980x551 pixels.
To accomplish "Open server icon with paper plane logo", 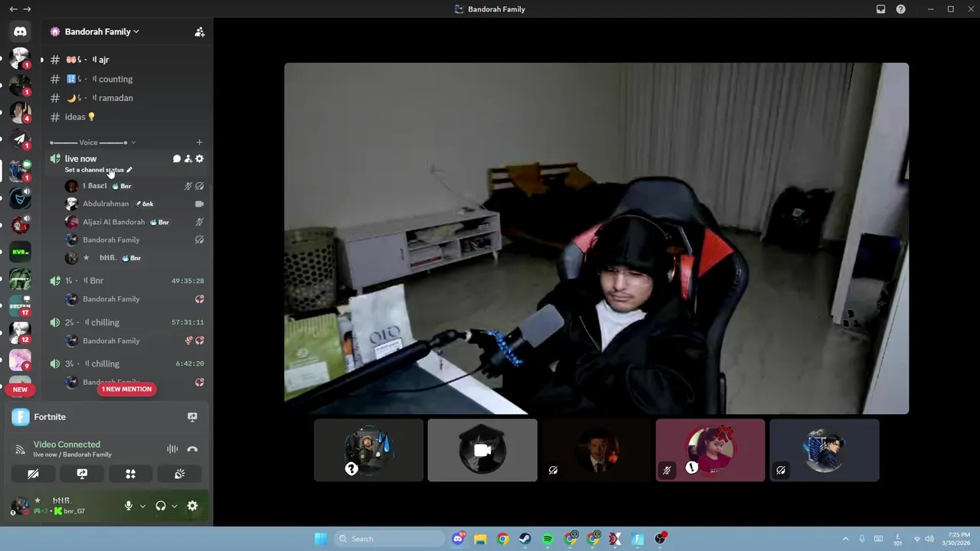I will [x=20, y=140].
